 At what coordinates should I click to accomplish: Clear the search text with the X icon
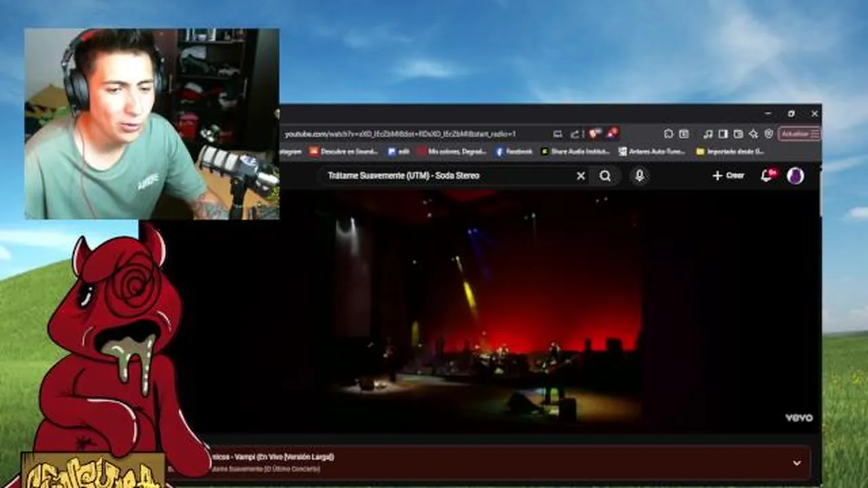pos(580,176)
